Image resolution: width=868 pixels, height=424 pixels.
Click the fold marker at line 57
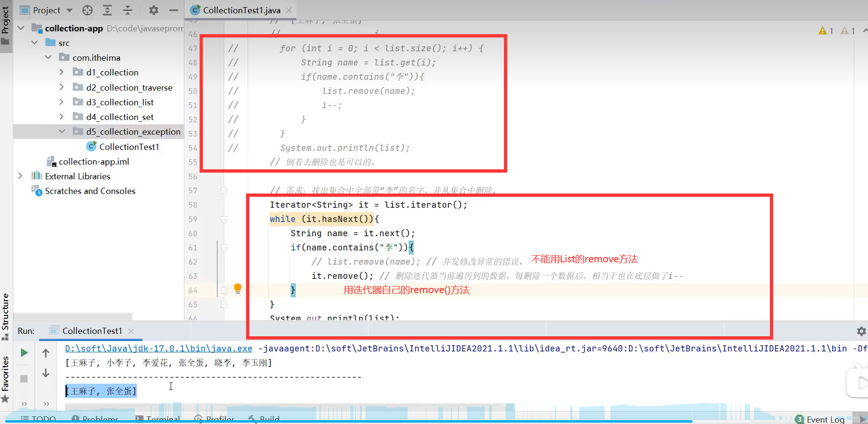tap(224, 191)
